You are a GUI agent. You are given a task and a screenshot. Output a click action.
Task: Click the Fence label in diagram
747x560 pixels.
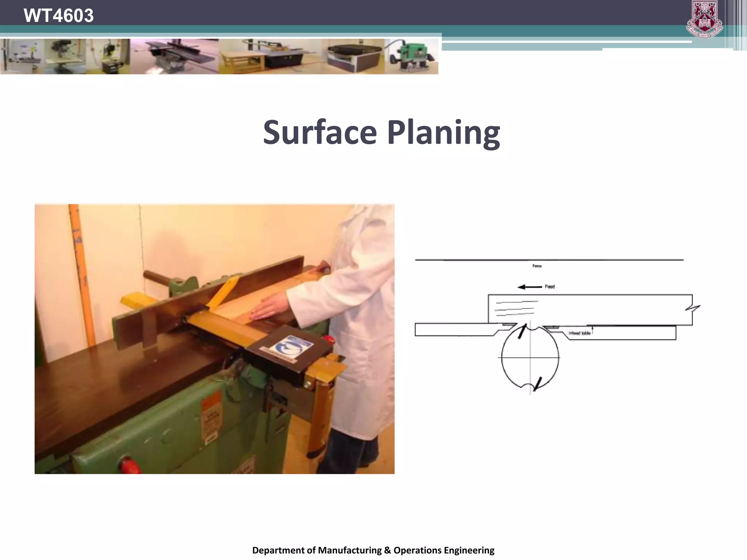pyautogui.click(x=537, y=266)
